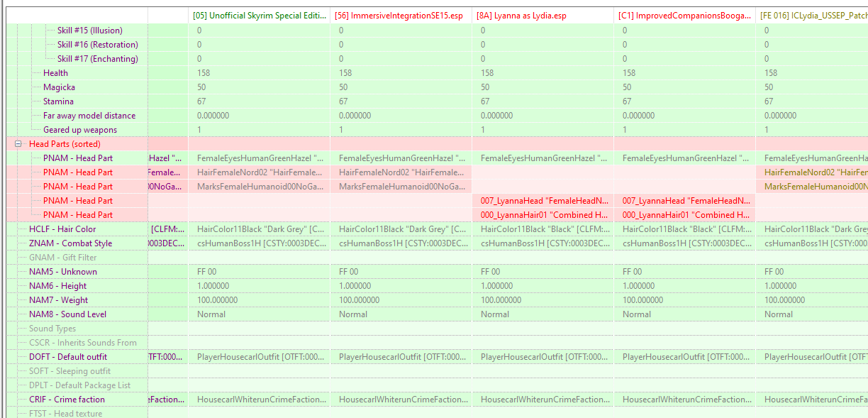868x418 pixels.
Task: Select the GNAM - Gift Filter row
Action: (63, 258)
